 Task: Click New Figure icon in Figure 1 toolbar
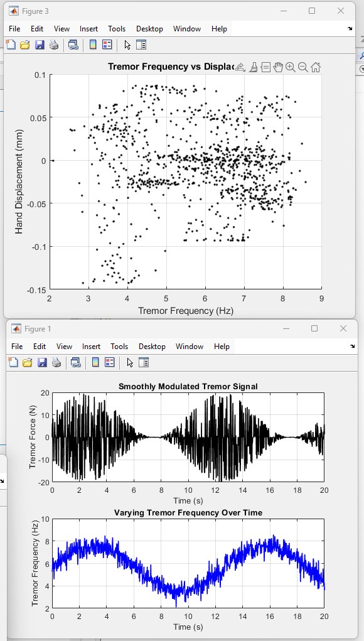pos(13,363)
